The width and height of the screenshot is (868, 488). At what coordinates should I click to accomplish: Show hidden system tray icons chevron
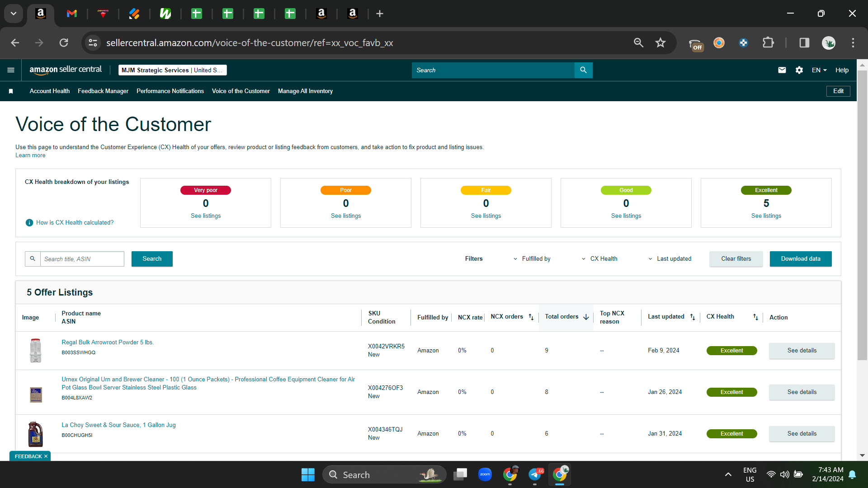pyautogui.click(x=728, y=474)
